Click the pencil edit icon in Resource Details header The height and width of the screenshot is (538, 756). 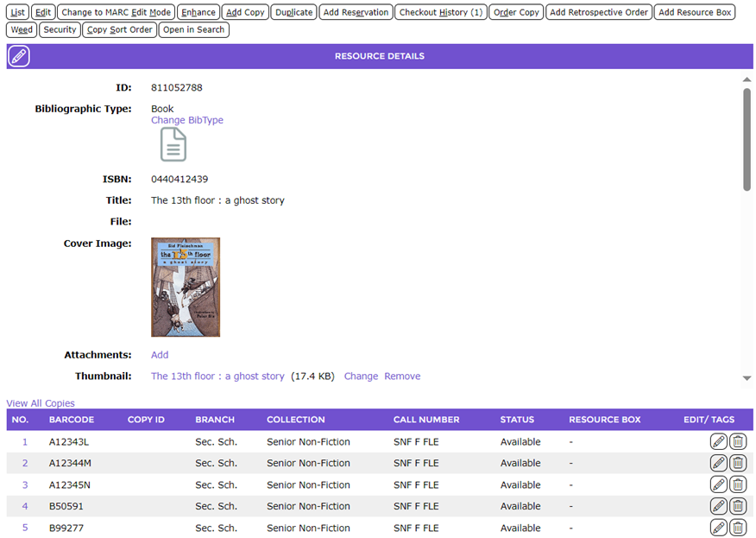19,56
